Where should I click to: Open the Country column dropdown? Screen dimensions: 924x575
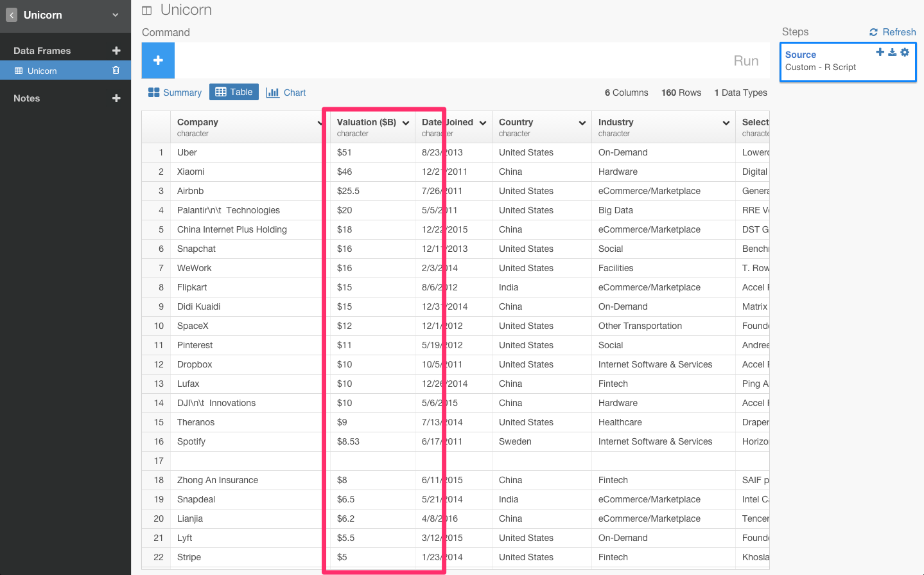(x=582, y=123)
